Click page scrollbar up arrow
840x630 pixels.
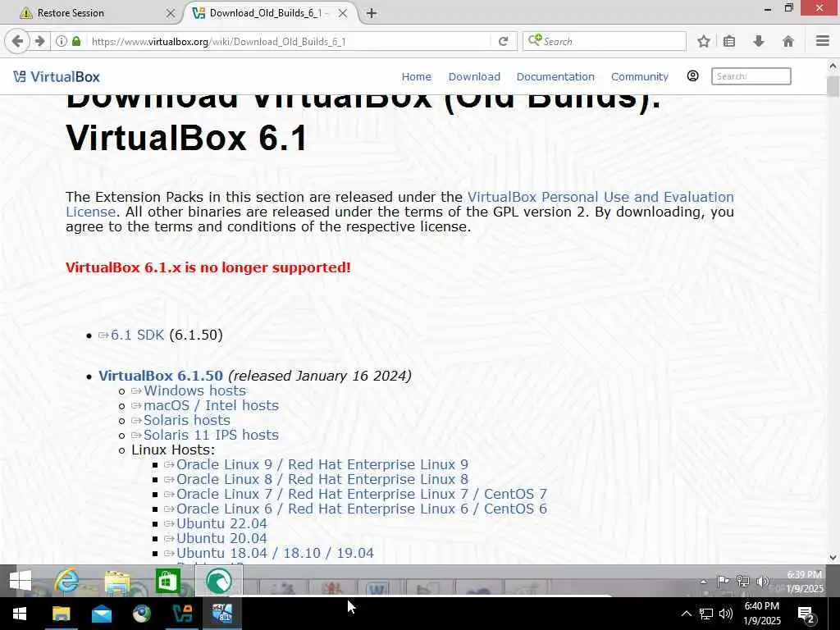point(833,66)
